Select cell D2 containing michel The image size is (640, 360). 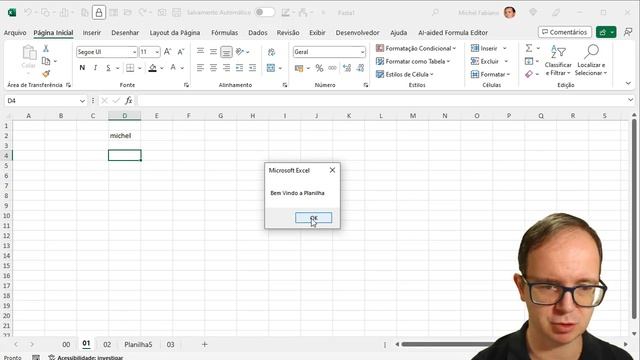(x=124, y=136)
